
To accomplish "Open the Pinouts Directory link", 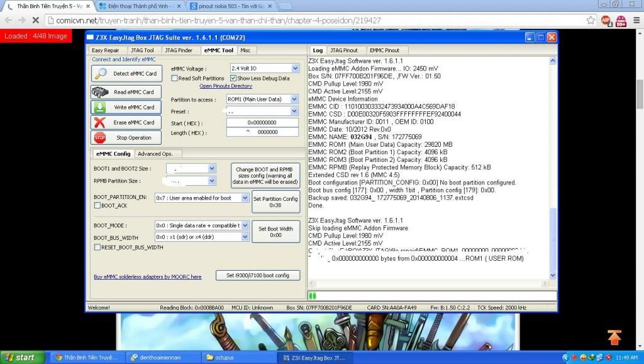I will point(226,86).
